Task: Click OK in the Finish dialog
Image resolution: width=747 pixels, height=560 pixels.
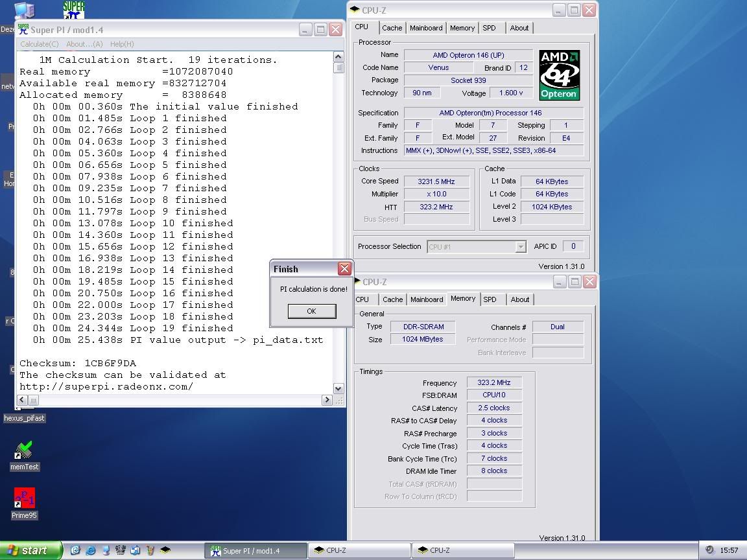Action: click(311, 311)
